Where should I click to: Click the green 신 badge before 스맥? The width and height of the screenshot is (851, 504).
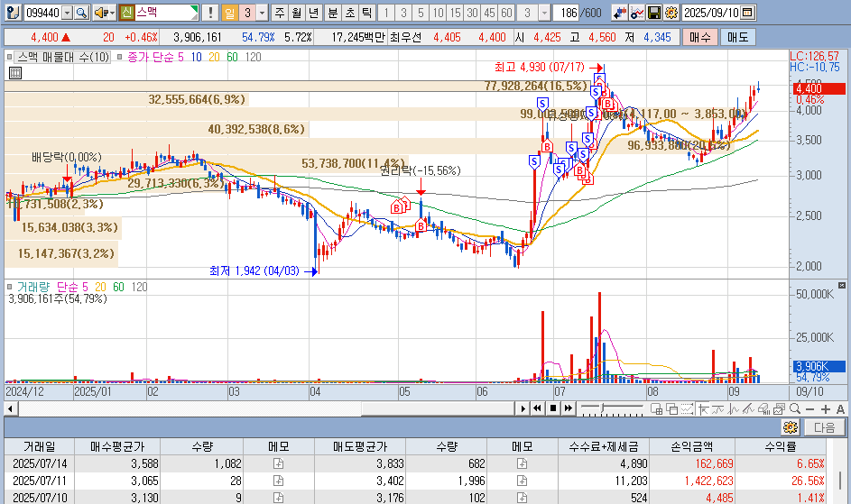click(127, 13)
